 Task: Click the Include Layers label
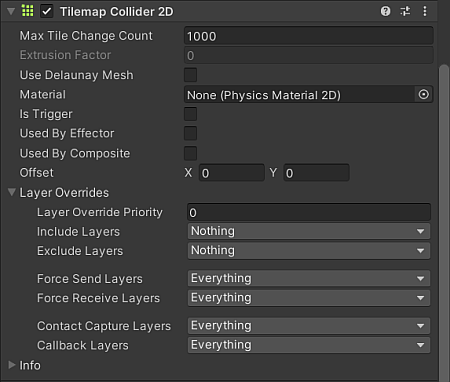click(78, 231)
